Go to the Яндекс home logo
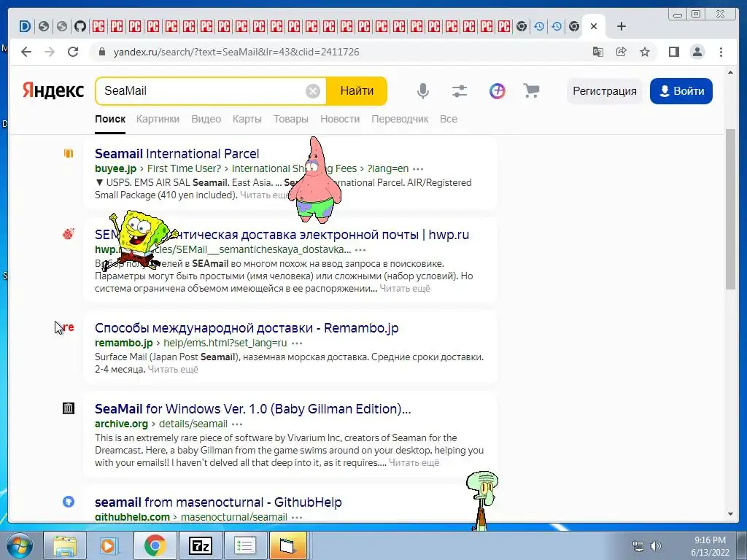The image size is (747, 560). coord(53,90)
